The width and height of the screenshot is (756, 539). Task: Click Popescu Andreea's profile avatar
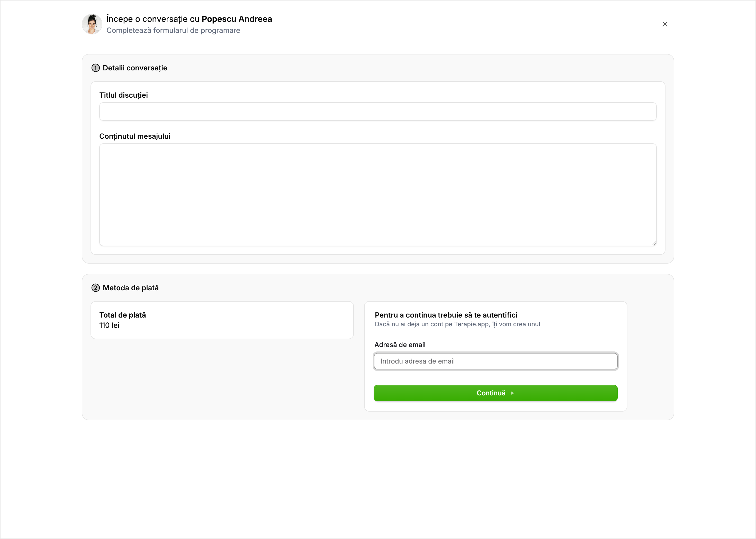tap(92, 24)
